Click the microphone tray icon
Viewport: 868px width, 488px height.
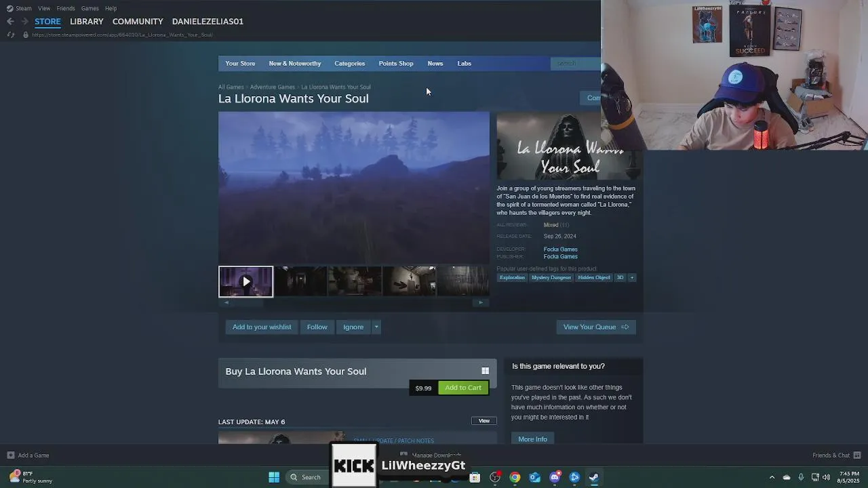(801, 477)
